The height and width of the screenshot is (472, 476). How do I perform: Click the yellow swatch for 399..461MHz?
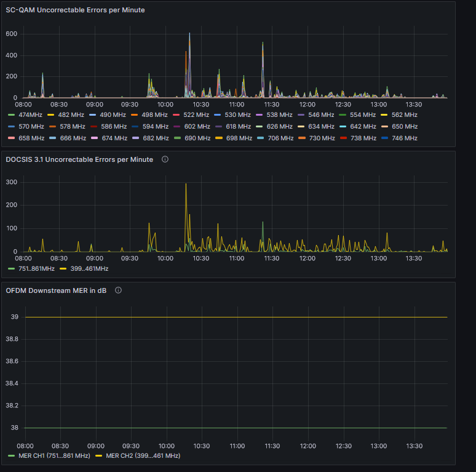pos(63,269)
